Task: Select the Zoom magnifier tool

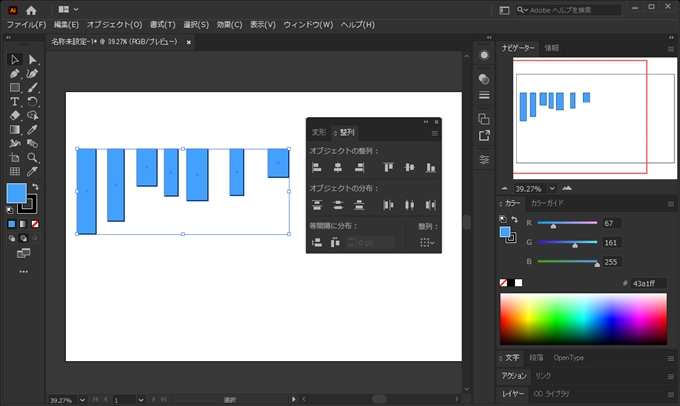Action: pos(32,157)
